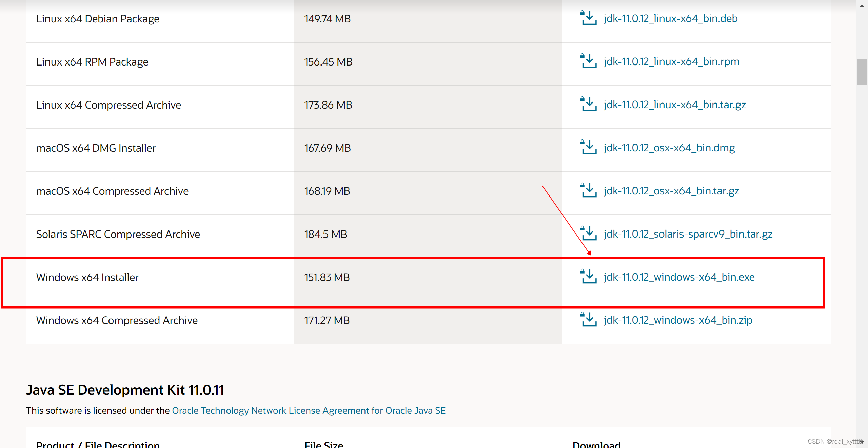Click the scrollbar up arrow
The height and width of the screenshot is (448, 868).
click(862, 5)
